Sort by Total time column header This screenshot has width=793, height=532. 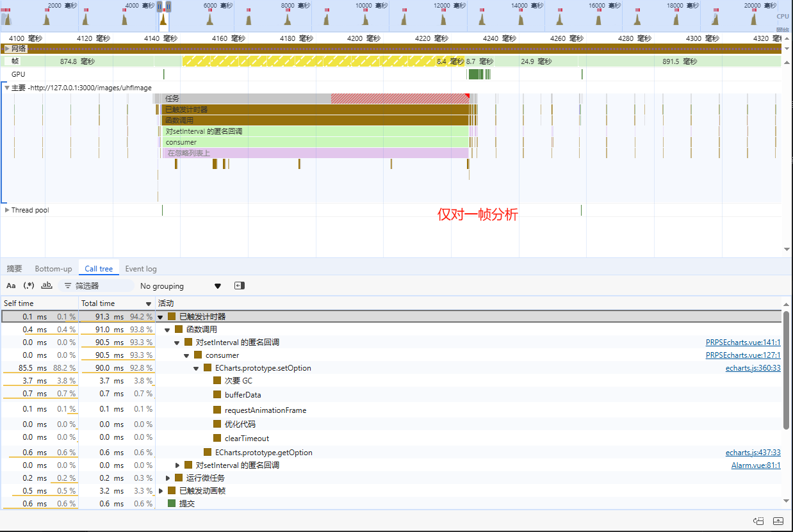pyautogui.click(x=99, y=303)
